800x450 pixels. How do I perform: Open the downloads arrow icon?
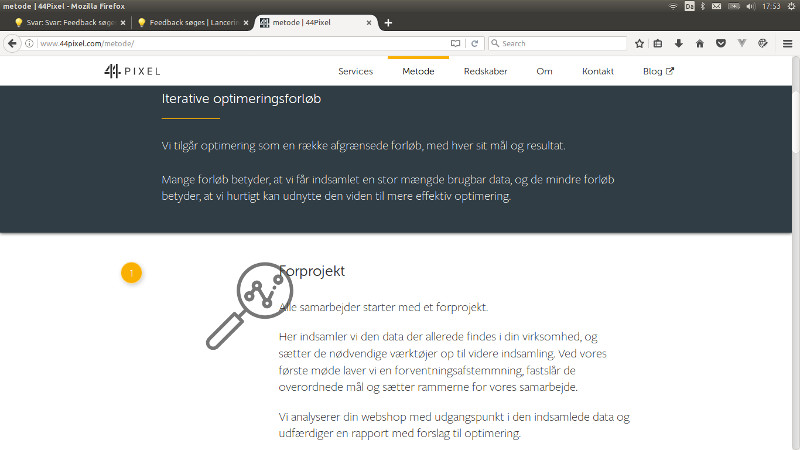click(x=679, y=44)
